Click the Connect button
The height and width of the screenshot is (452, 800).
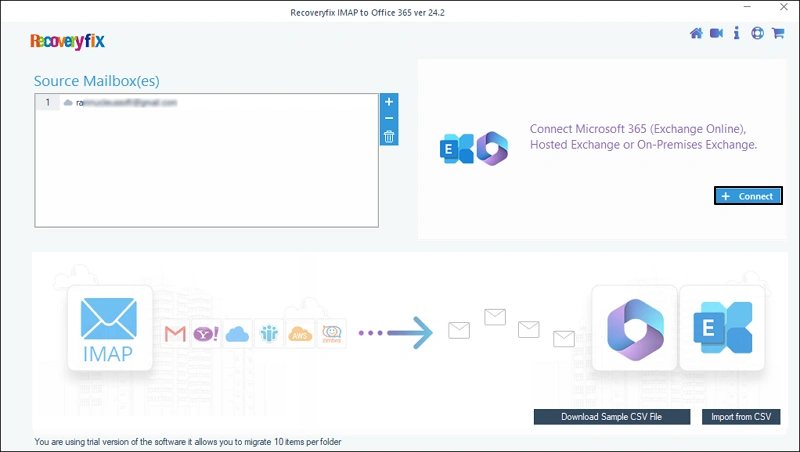(748, 196)
